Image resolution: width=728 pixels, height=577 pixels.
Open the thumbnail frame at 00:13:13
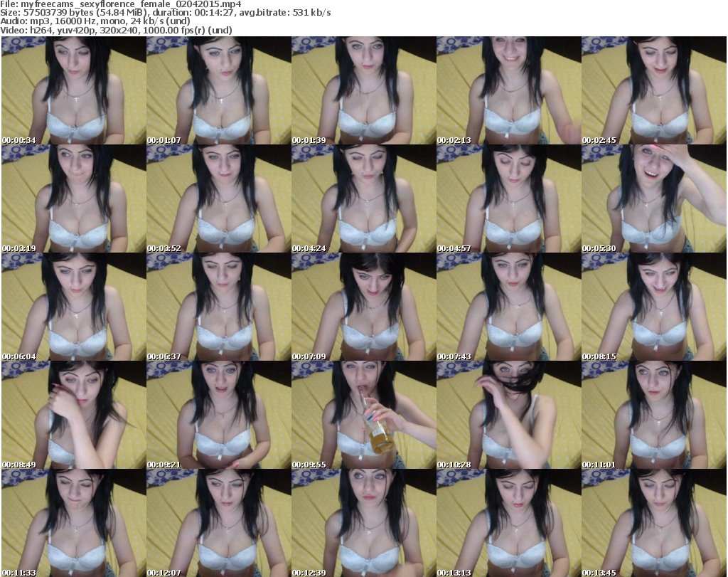pos(509,523)
